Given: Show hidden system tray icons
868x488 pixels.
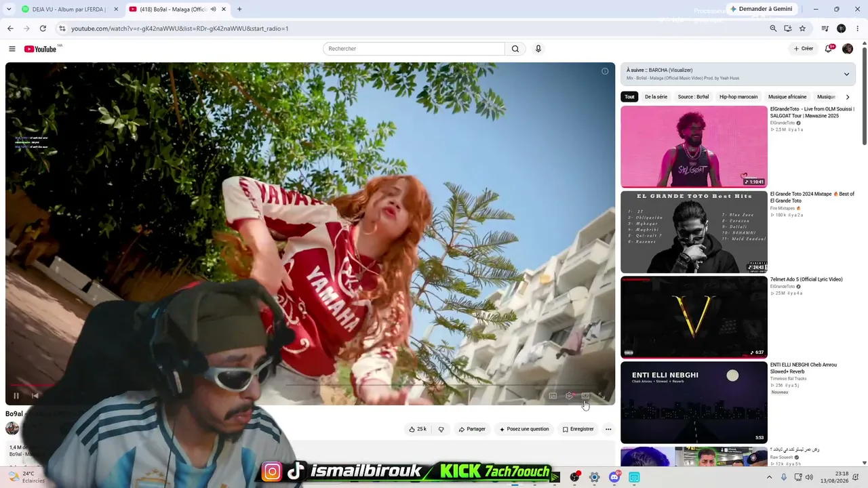Looking at the screenshot, I should 769,477.
